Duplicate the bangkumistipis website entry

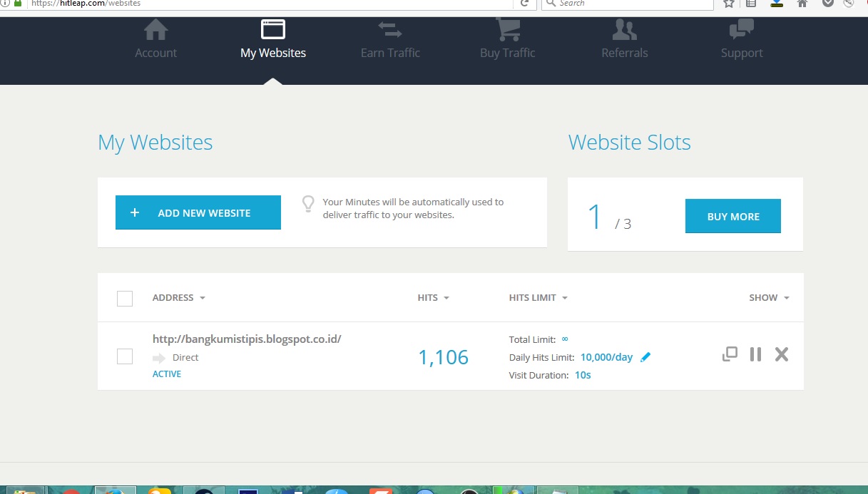coord(730,354)
